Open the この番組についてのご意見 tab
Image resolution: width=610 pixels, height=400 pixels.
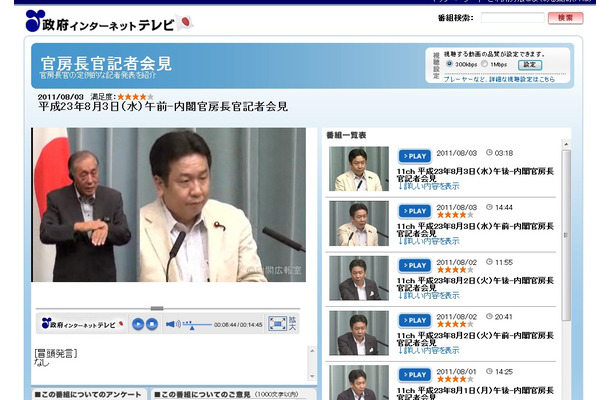click(234, 394)
